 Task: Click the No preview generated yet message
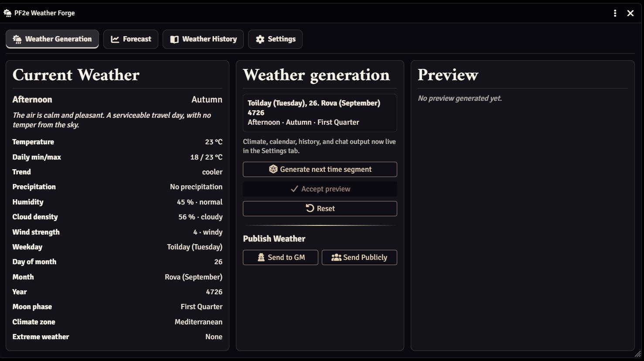click(460, 99)
